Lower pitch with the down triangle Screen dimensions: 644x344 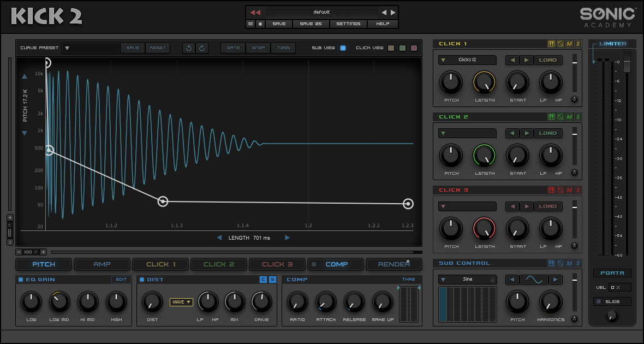tap(24, 133)
